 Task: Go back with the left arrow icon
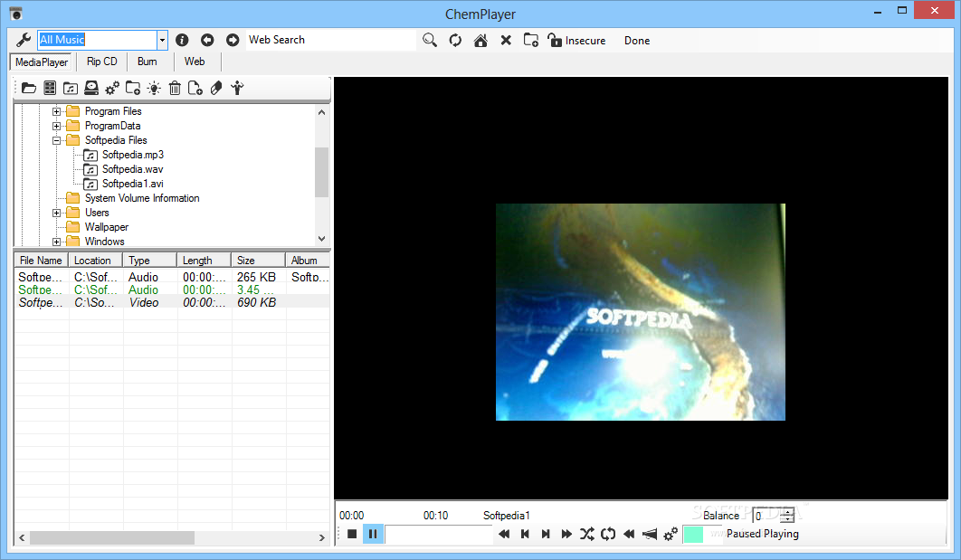[x=207, y=40]
